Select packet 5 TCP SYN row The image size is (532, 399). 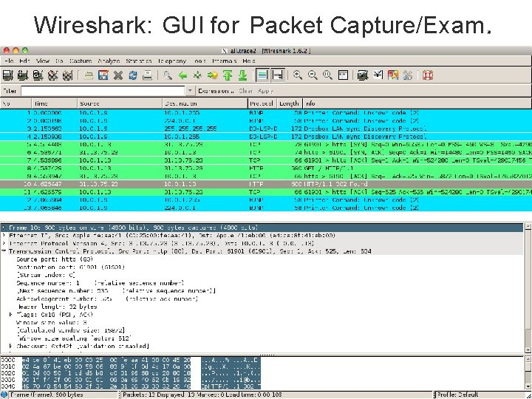[266, 145]
